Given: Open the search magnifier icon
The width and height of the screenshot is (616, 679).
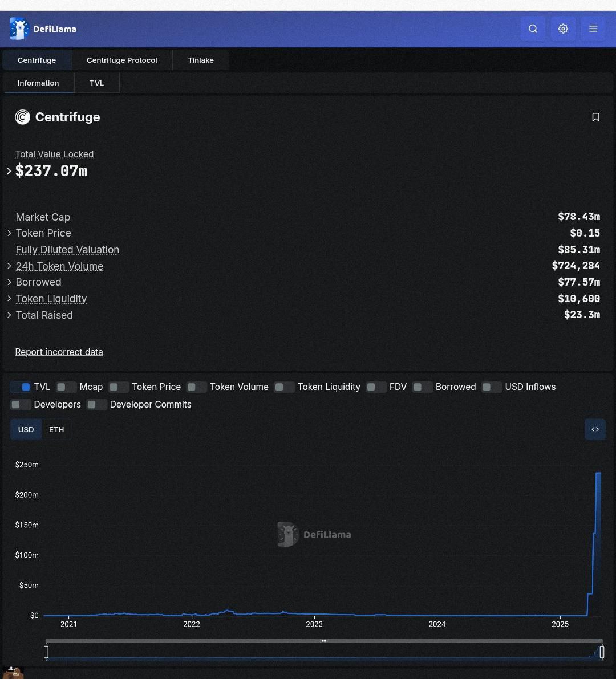Looking at the screenshot, I should pos(533,29).
